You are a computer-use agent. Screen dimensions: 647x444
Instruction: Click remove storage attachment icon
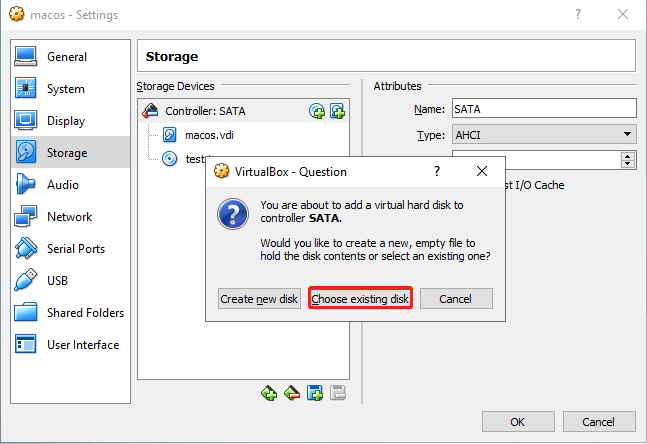[338, 393]
